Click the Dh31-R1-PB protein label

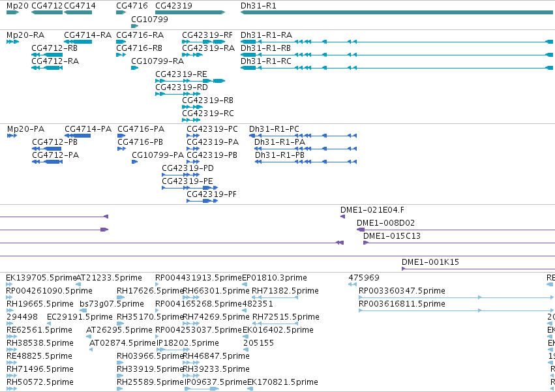pos(280,155)
